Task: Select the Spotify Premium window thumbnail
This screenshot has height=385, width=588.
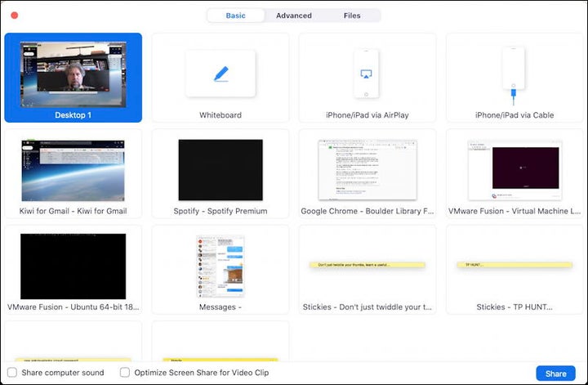Action: pos(220,170)
